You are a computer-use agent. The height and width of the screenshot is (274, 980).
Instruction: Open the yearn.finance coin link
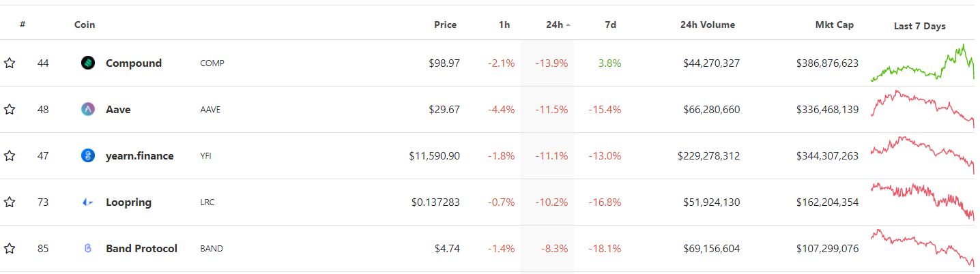[140, 156]
